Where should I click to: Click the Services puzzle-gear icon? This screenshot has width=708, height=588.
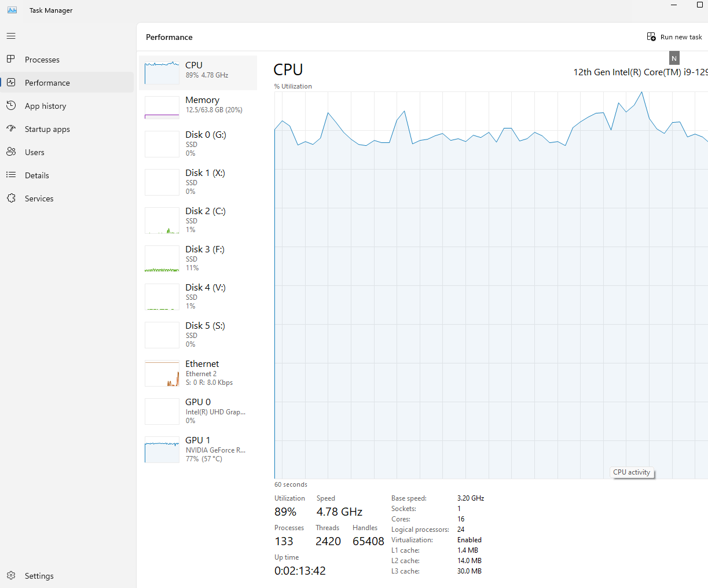point(11,198)
